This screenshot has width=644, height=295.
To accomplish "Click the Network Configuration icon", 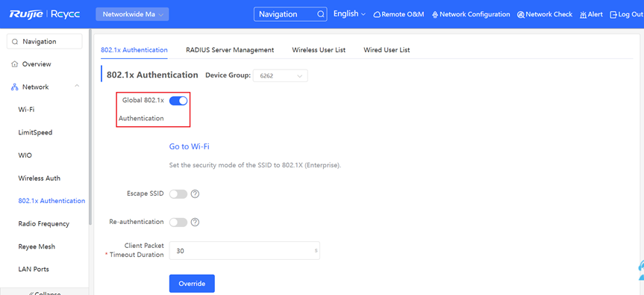I will click(435, 15).
